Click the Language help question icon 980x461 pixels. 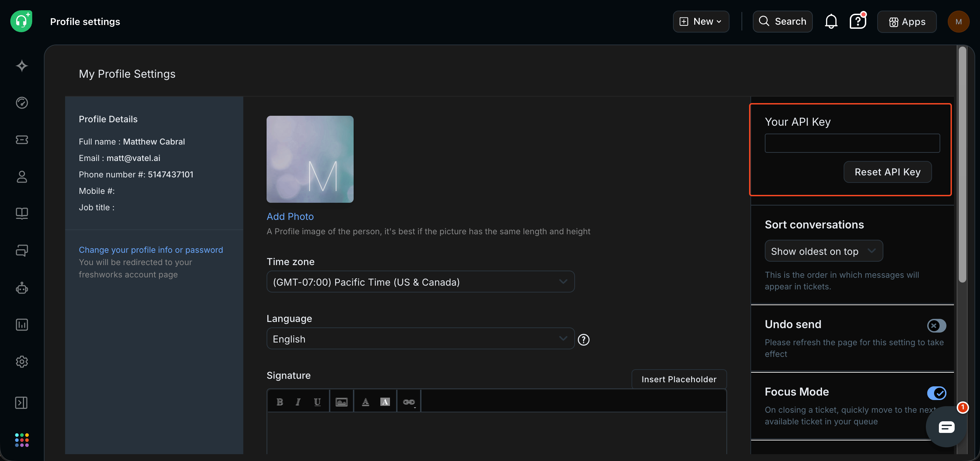point(584,339)
